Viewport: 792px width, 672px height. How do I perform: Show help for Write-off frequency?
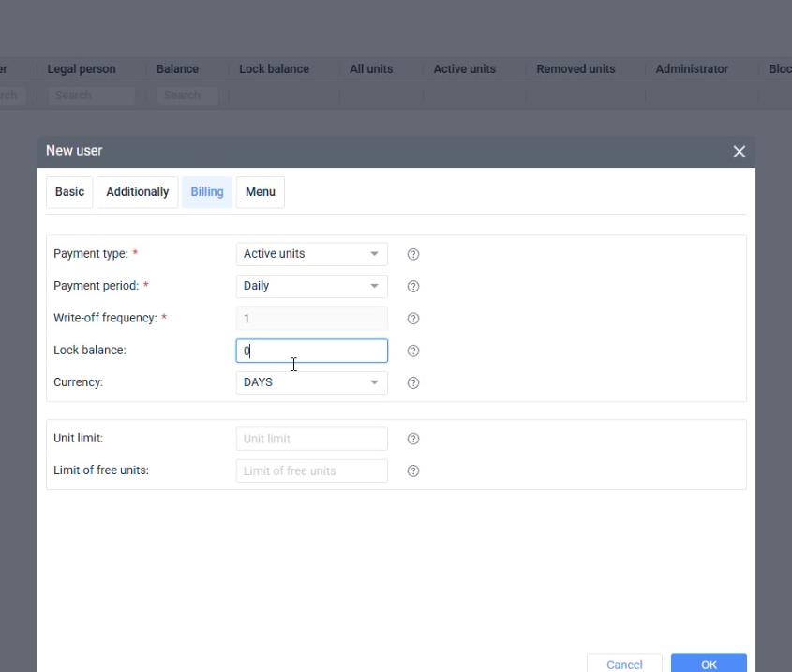(x=412, y=319)
